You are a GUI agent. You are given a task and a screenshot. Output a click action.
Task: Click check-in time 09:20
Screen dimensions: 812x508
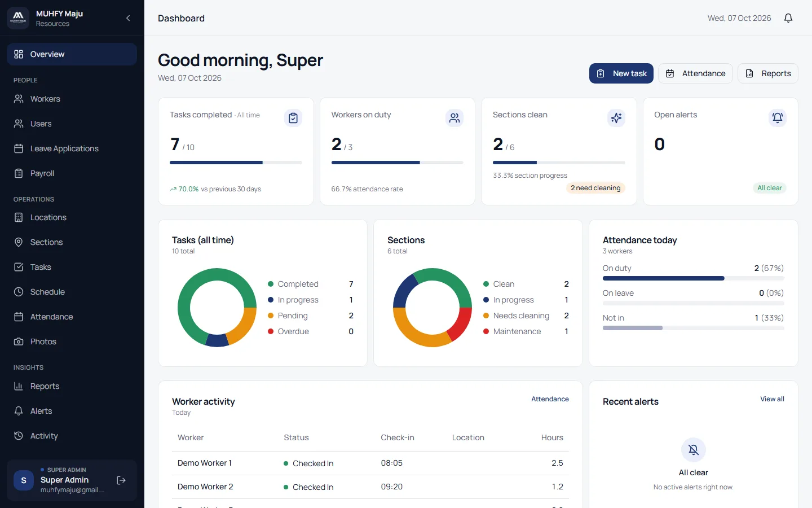(392, 487)
